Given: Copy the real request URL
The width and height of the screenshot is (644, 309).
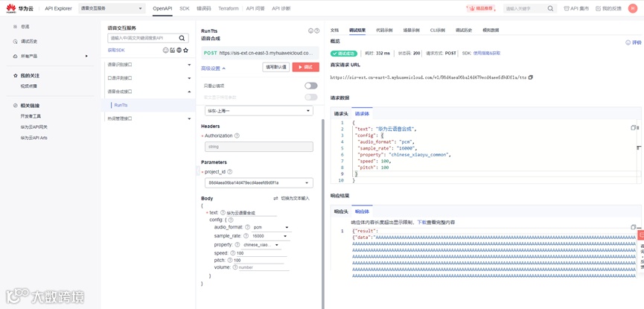Looking at the screenshot, I should (531, 77).
